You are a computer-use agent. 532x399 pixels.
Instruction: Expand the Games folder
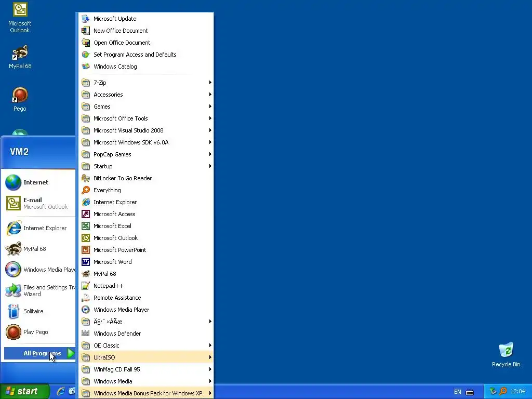pos(146,107)
